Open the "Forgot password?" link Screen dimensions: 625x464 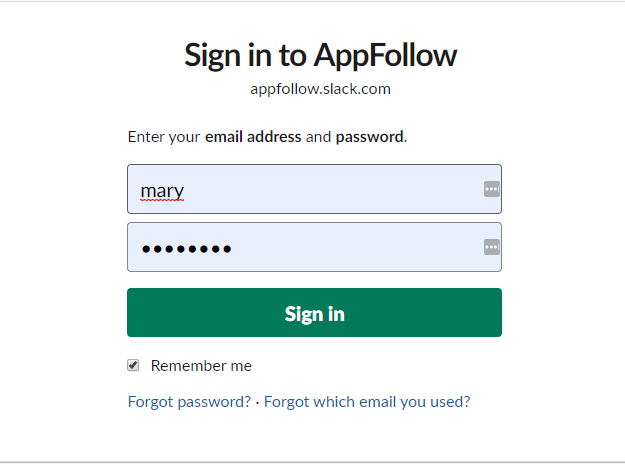189,402
